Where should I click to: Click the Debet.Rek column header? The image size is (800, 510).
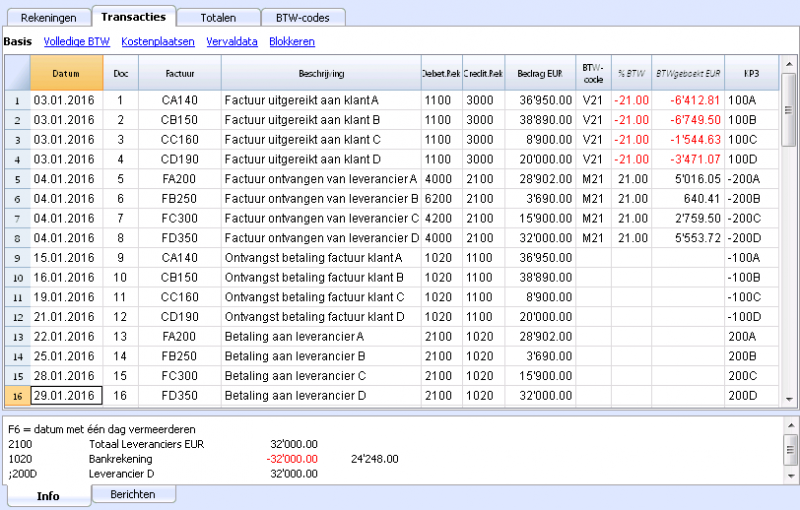coord(442,73)
